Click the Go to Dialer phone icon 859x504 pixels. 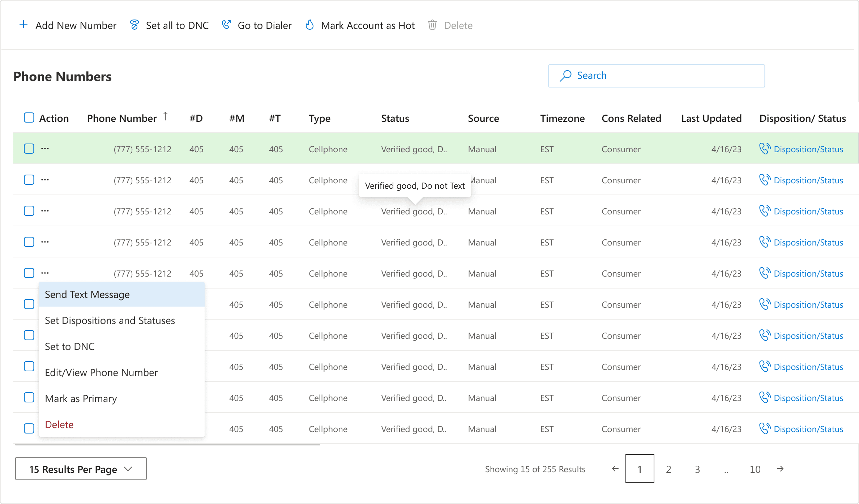226,25
